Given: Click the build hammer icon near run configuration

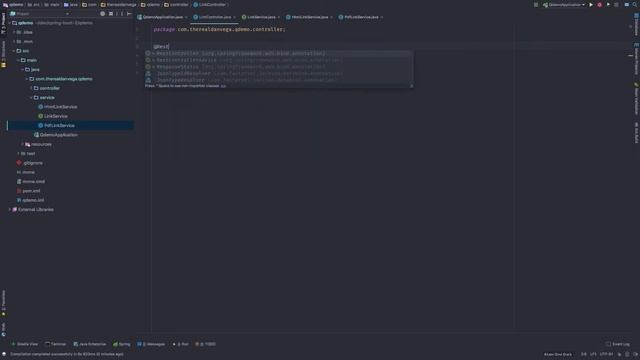Looking at the screenshot, I should click(x=536, y=5).
